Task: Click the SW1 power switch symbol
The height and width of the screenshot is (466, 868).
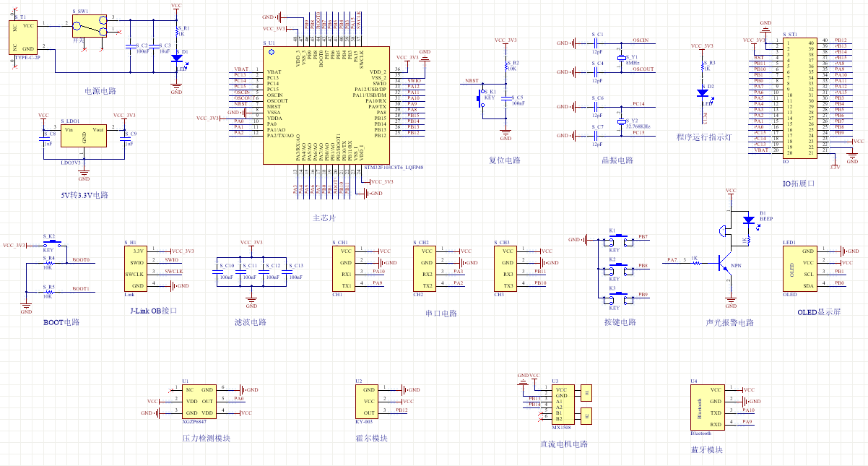Action: pyautogui.click(x=90, y=26)
